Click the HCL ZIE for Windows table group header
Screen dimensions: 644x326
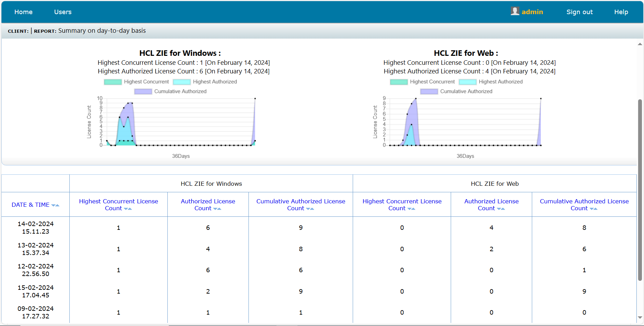(211, 184)
